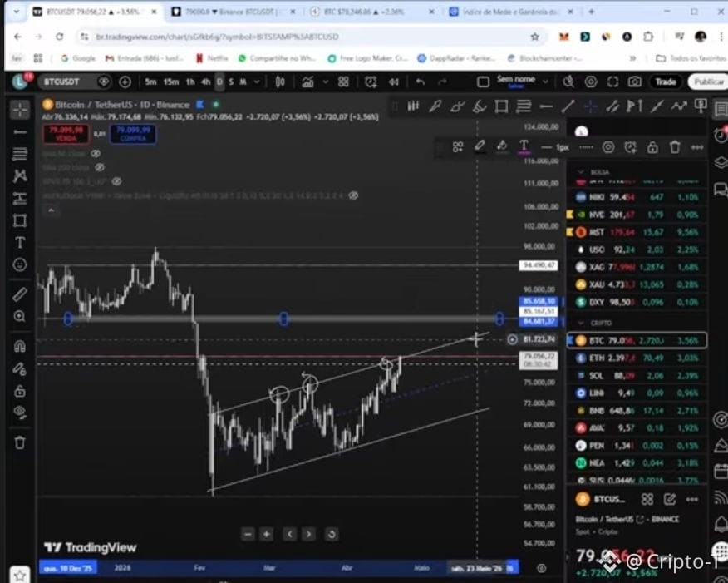
Task: Switch to 5m timeframe
Action: (x=151, y=82)
